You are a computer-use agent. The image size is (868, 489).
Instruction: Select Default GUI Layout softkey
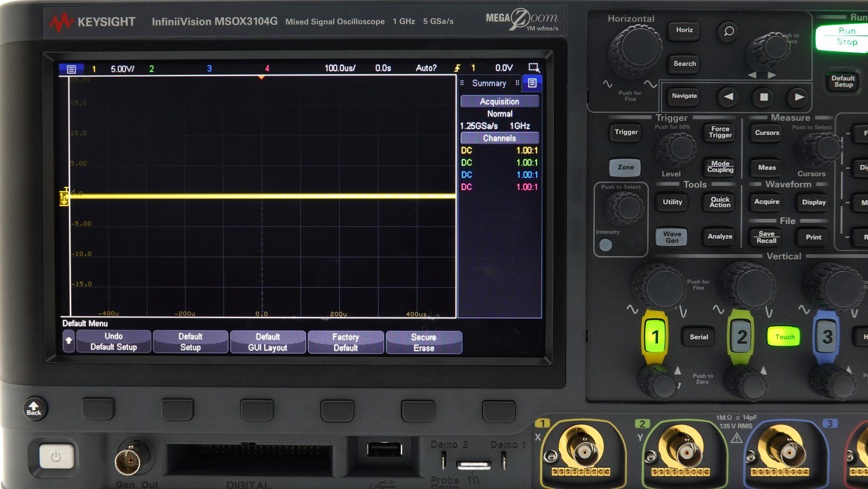click(268, 342)
